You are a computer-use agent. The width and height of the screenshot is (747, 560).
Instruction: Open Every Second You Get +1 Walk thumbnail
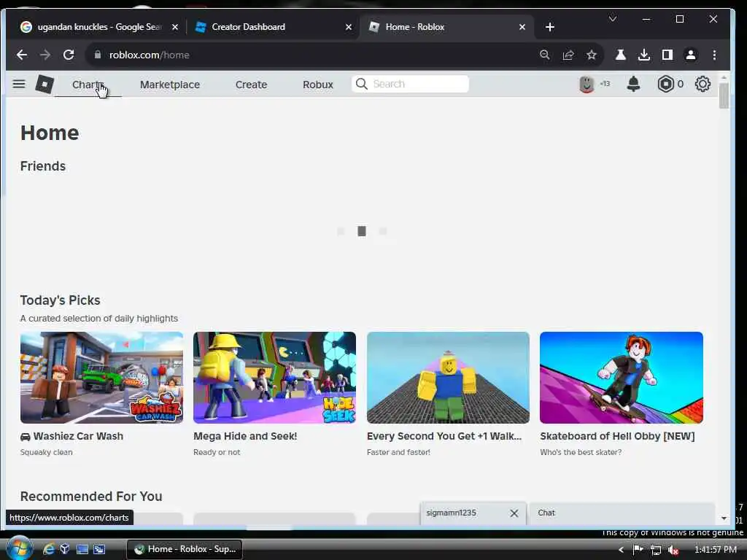click(x=448, y=378)
